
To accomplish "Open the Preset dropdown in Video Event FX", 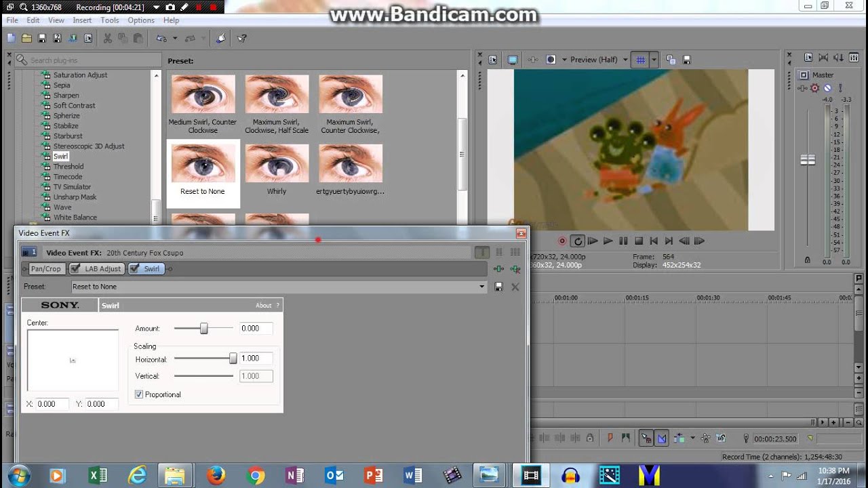I will tap(482, 287).
